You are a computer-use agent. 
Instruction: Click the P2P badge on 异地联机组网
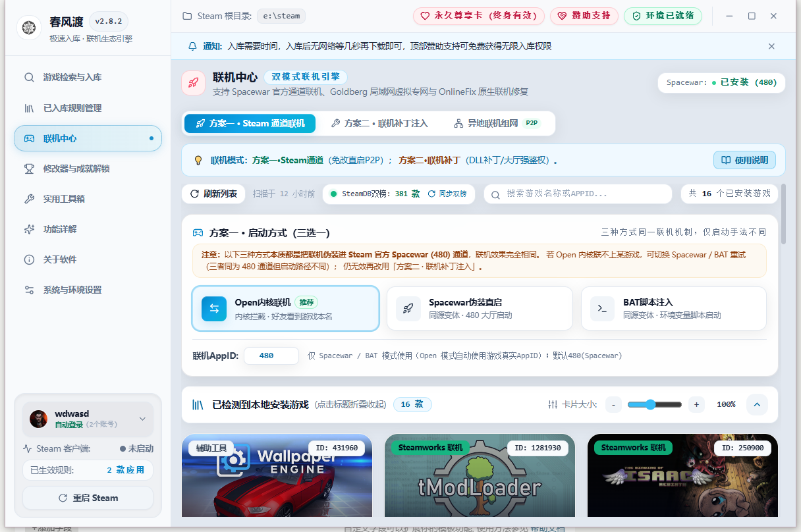click(x=532, y=123)
